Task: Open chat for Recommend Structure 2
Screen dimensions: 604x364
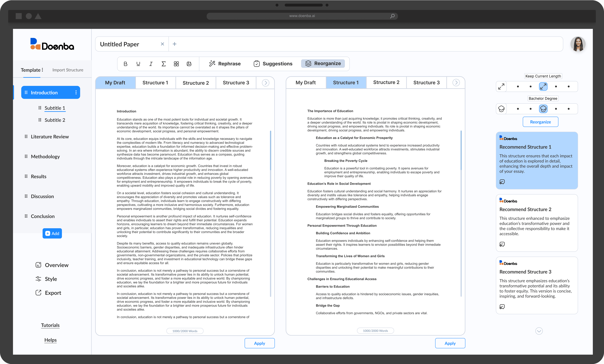Action: [502, 244]
